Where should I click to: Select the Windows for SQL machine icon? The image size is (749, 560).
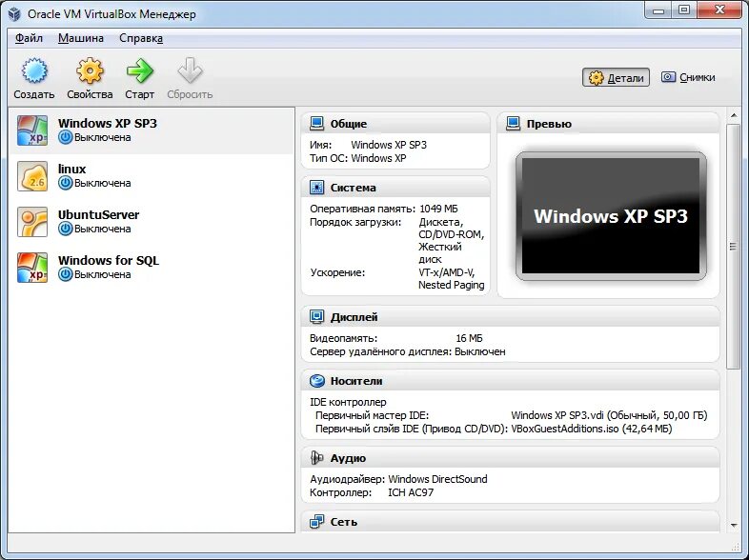32,268
